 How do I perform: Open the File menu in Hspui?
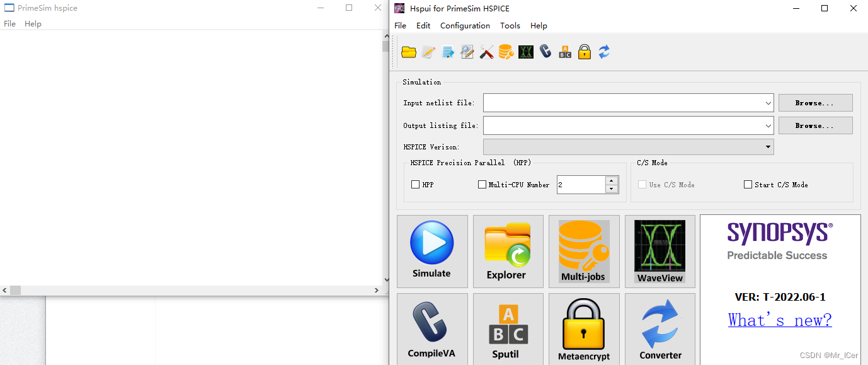[x=401, y=26]
